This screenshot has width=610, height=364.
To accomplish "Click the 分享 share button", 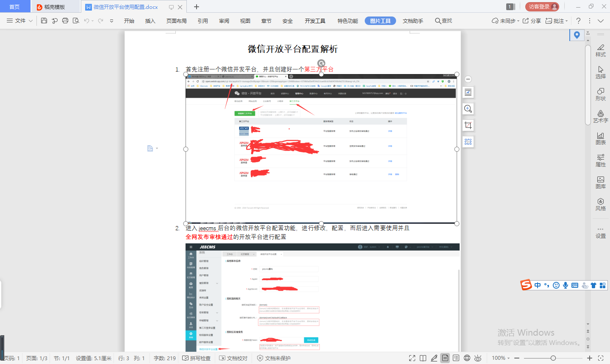I will (x=532, y=21).
